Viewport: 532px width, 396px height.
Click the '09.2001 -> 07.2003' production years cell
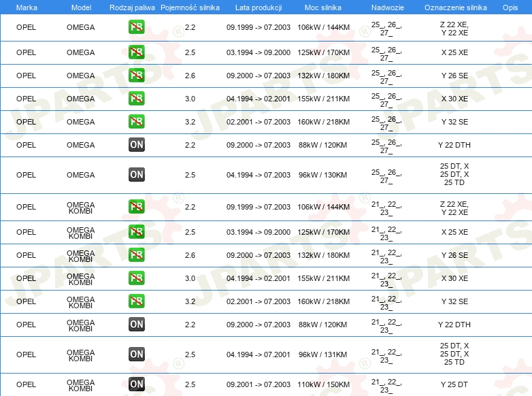point(259,384)
